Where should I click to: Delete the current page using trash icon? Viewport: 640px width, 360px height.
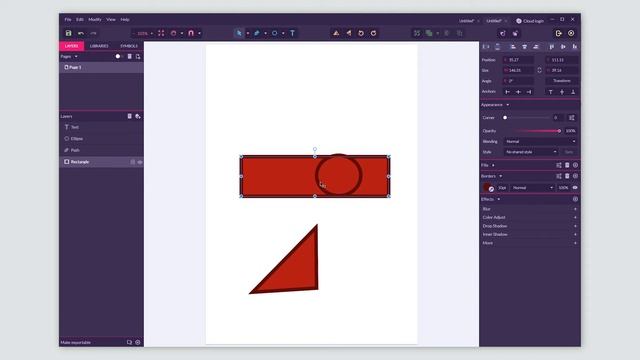pos(129,56)
